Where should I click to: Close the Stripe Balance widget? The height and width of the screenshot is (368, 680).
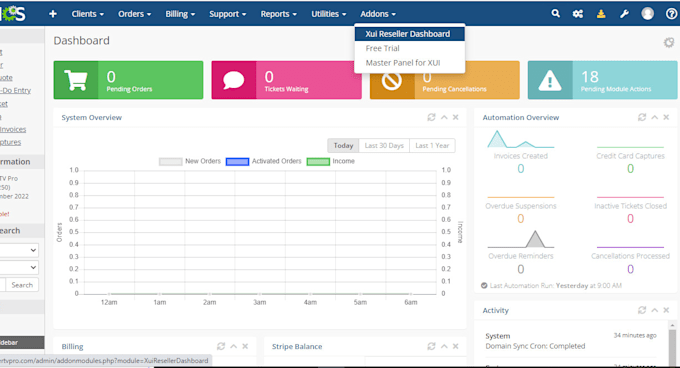(456, 346)
